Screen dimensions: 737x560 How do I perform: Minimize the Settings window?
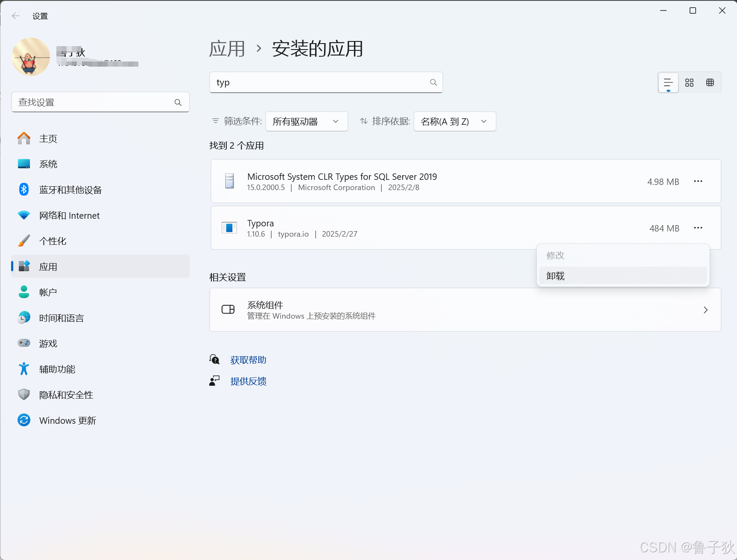tap(663, 11)
